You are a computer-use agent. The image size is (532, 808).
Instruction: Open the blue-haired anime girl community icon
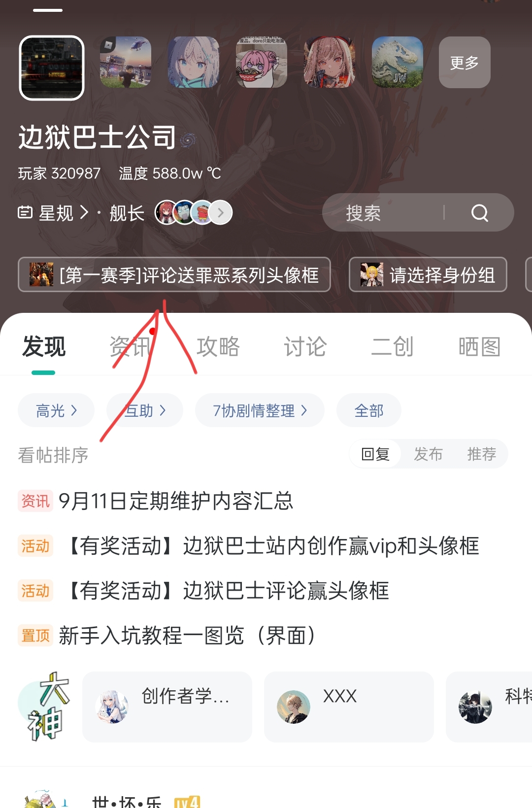[193, 63]
